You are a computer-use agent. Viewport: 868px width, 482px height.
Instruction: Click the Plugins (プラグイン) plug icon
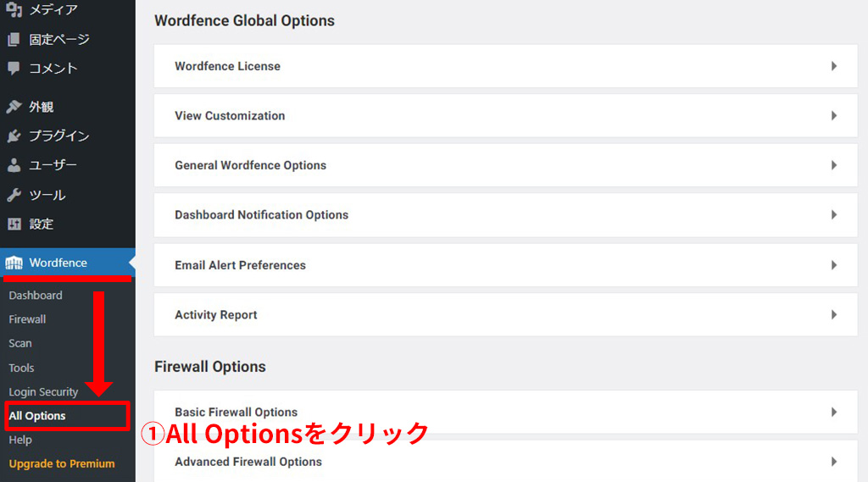click(14, 136)
